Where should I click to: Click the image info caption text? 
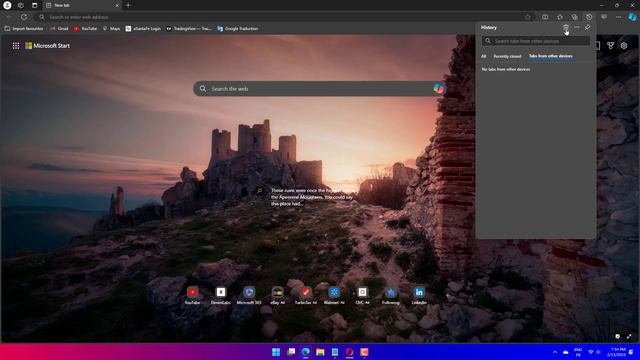[x=311, y=197]
